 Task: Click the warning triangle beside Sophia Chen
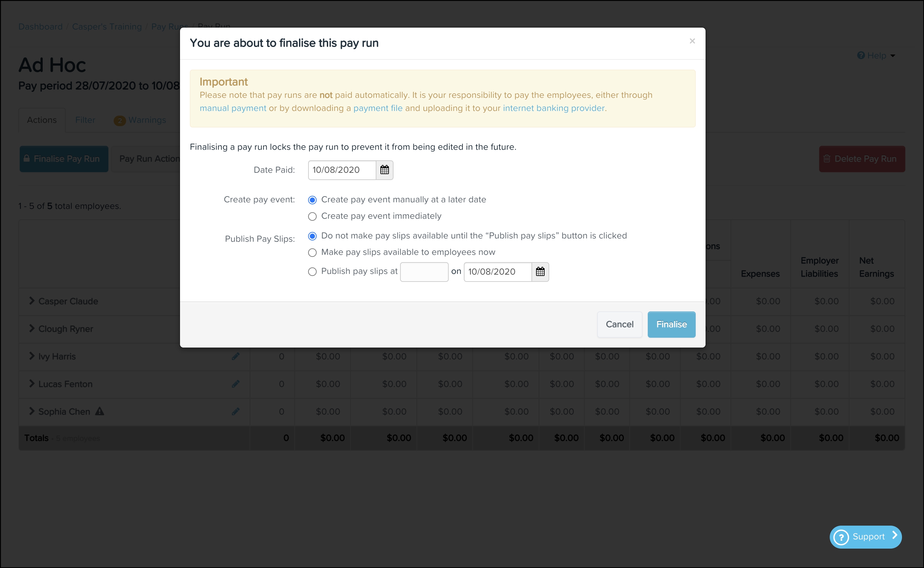tap(100, 411)
